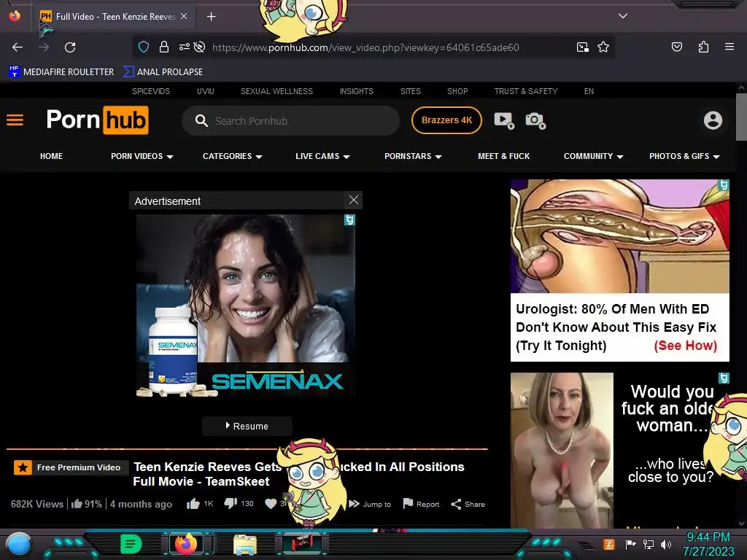Expand the LIVE CAMS dropdown
Screen dimensions: 747x560
[x=322, y=156]
